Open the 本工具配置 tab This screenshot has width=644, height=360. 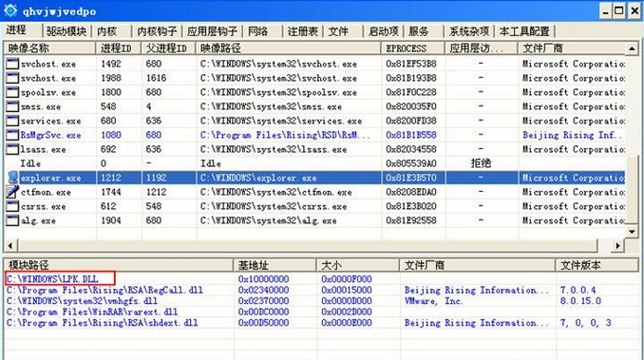524,31
